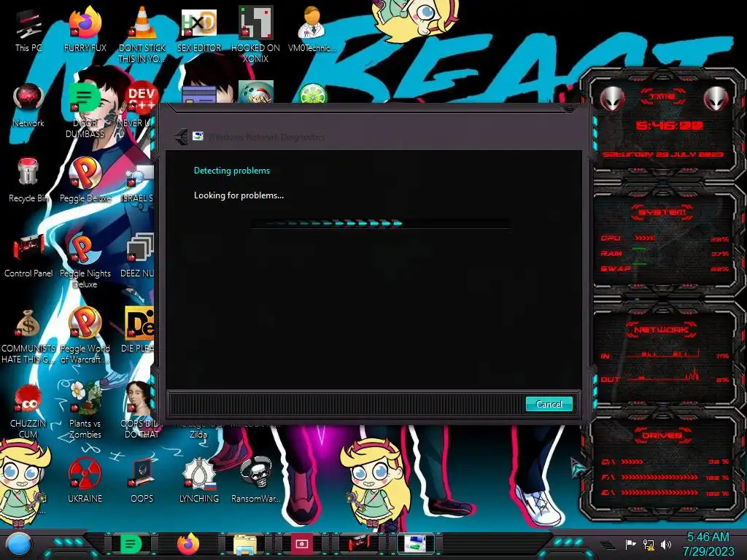The width and height of the screenshot is (747, 560).
Task: Open the VM0Technic desktop shortcut
Action: point(312,29)
